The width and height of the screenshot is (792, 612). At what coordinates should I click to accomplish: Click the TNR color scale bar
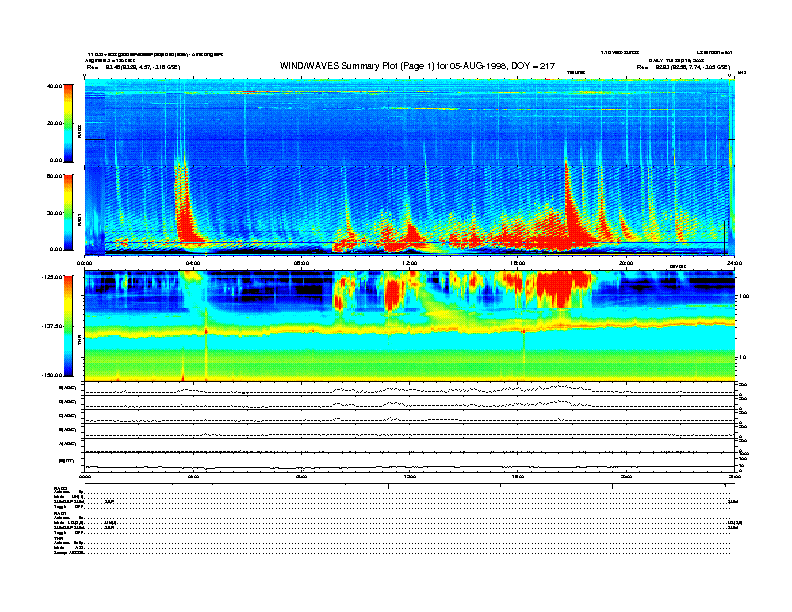tap(68, 326)
